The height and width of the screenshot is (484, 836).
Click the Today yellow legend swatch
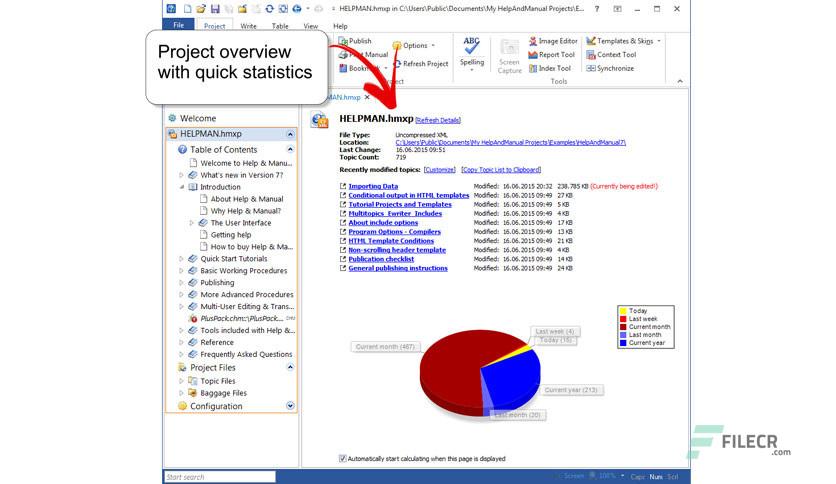click(623, 311)
